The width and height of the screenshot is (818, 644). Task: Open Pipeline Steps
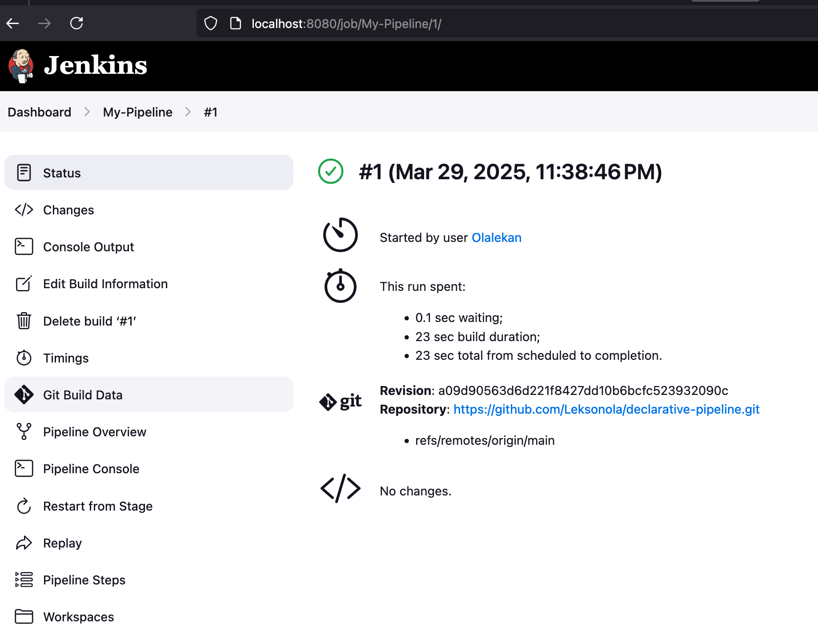[x=149, y=580]
